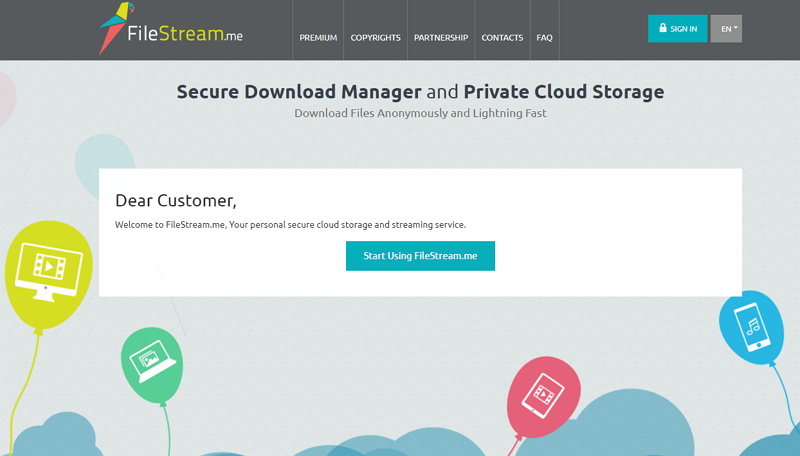This screenshot has height=456, width=800.
Task: Go to the COPYRIGHTS page
Action: pos(375,38)
